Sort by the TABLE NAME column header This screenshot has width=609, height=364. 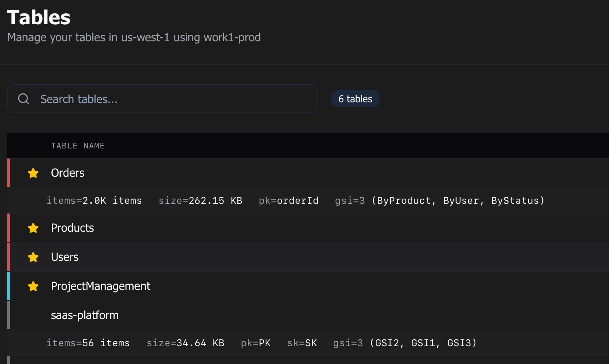coord(78,146)
